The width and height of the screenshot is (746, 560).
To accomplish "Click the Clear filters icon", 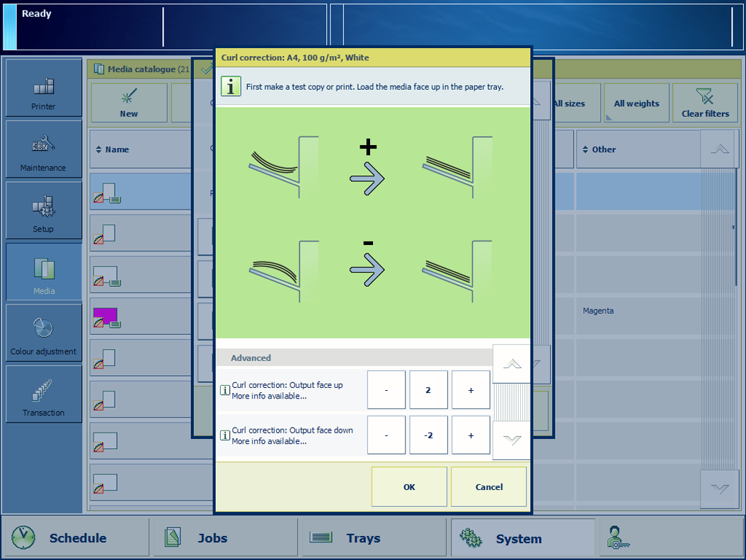I will (705, 103).
